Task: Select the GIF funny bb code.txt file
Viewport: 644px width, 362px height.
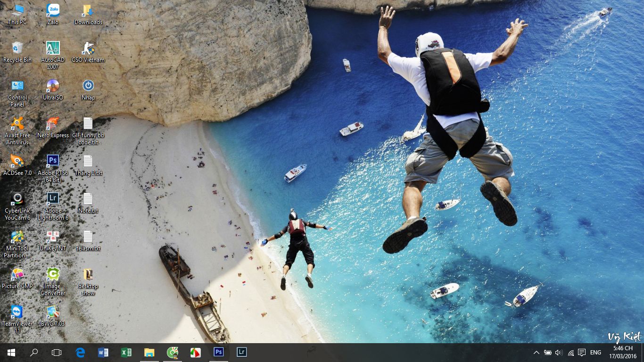Action: (88, 131)
